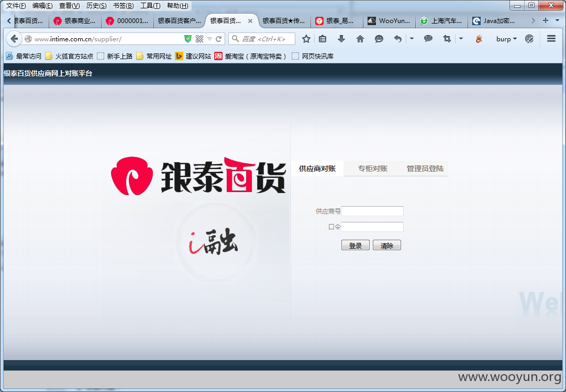Click the site identity globe icon
The height and width of the screenshot is (392, 566).
(x=28, y=39)
